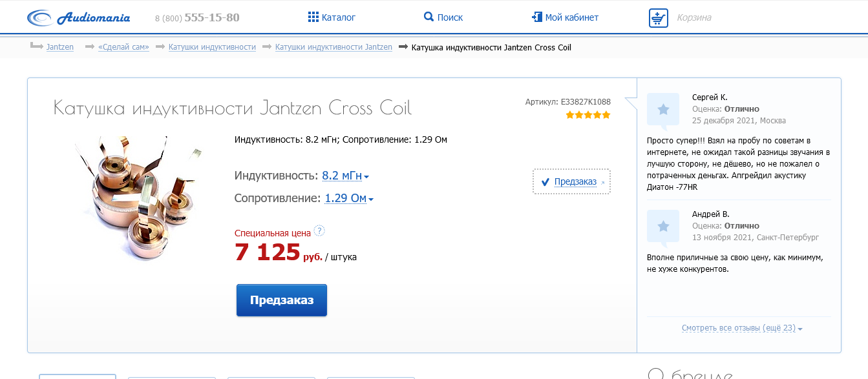Screen dimensions: 868x379
Task: Click the date 25 декабря 2021, Москва
Action: 739,121
